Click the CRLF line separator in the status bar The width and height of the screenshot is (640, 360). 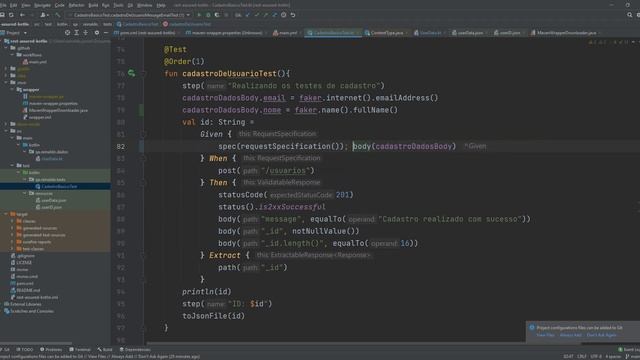pos(582,356)
